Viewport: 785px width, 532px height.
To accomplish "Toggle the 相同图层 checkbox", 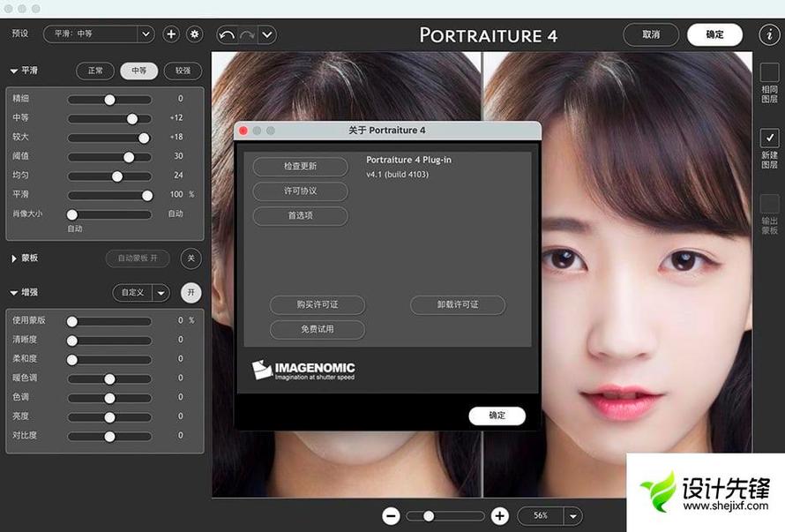I will tap(769, 72).
